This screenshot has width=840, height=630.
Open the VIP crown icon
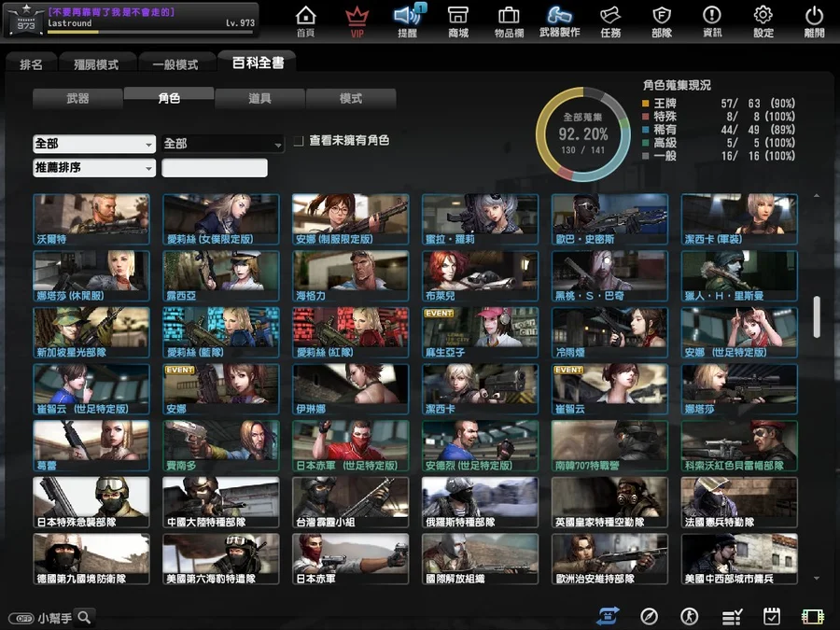[x=357, y=21]
